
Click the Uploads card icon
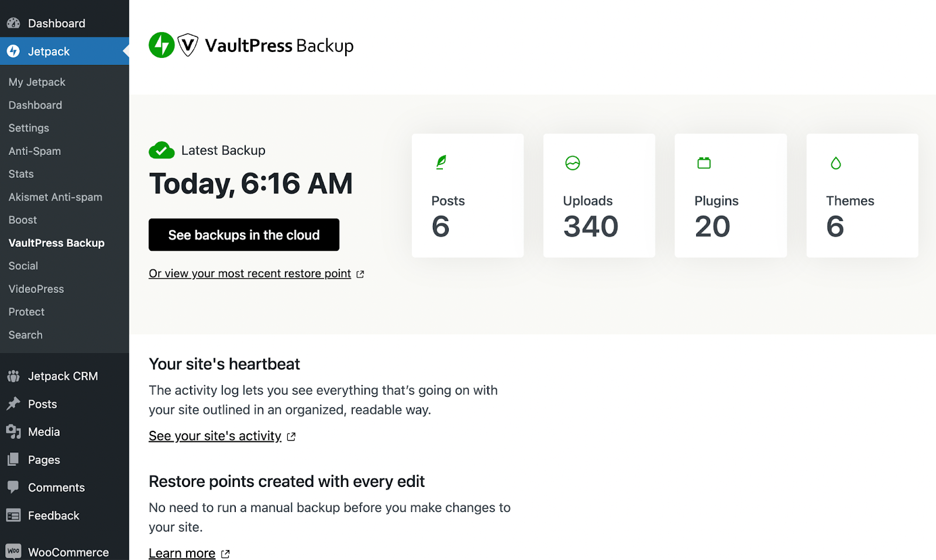pos(572,163)
